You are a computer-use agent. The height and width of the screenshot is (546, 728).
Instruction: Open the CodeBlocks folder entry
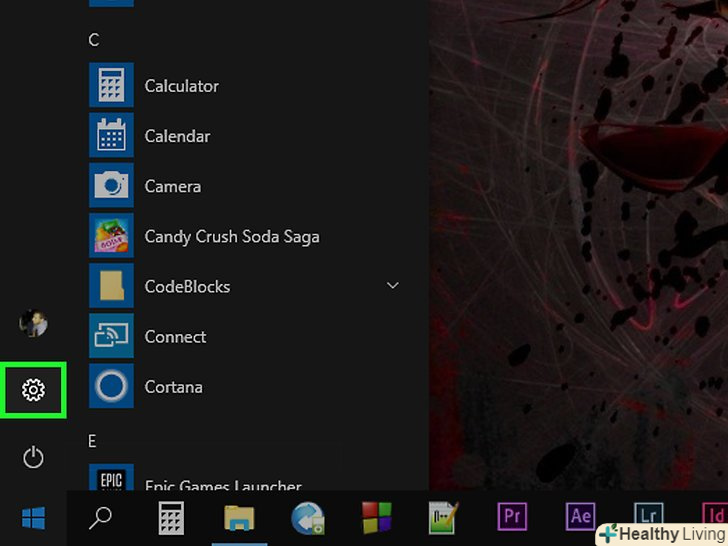pos(187,286)
